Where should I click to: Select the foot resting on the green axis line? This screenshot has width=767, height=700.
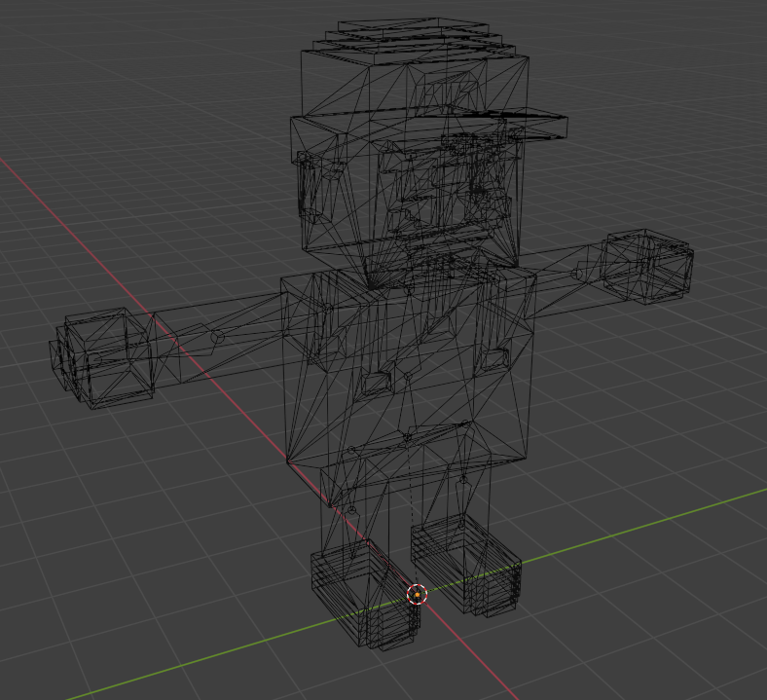[465, 566]
